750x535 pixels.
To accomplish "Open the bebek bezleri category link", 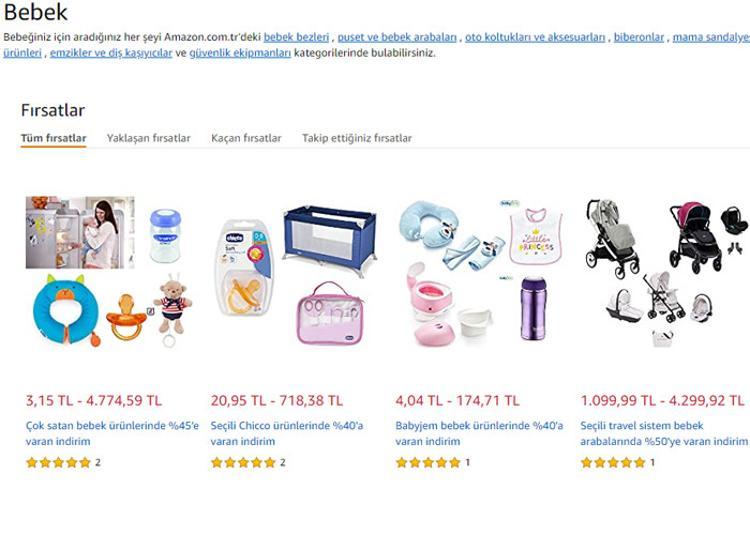I will coord(296,37).
